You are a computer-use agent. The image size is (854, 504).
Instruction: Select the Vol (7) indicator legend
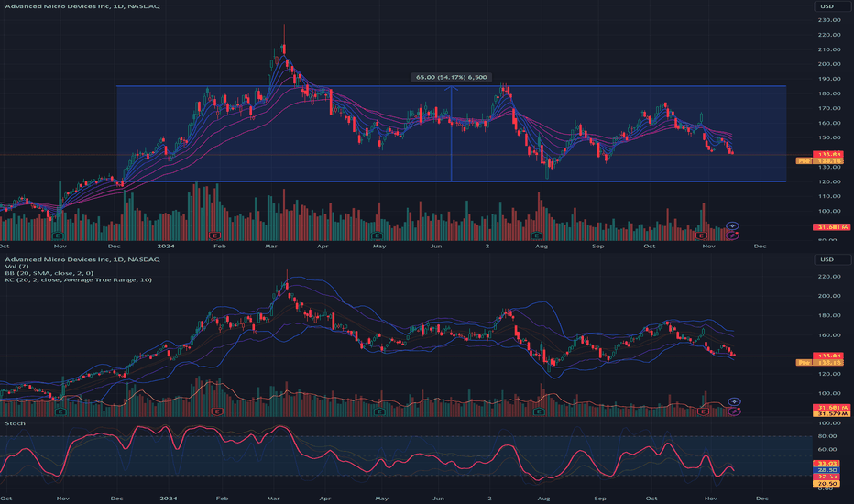coord(16,267)
